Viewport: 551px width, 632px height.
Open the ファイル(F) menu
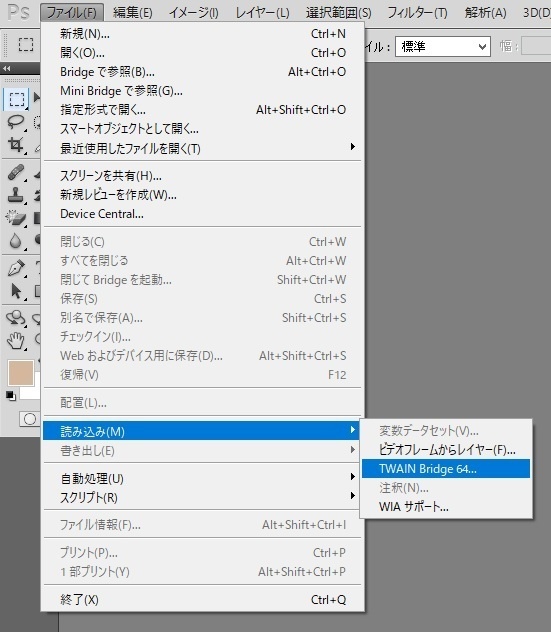[x=72, y=13]
